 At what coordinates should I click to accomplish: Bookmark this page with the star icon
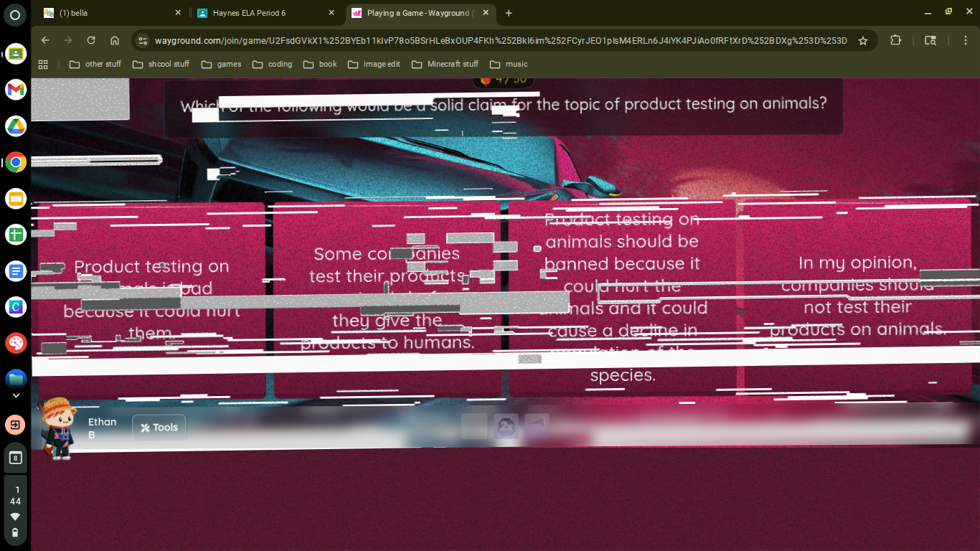(863, 41)
